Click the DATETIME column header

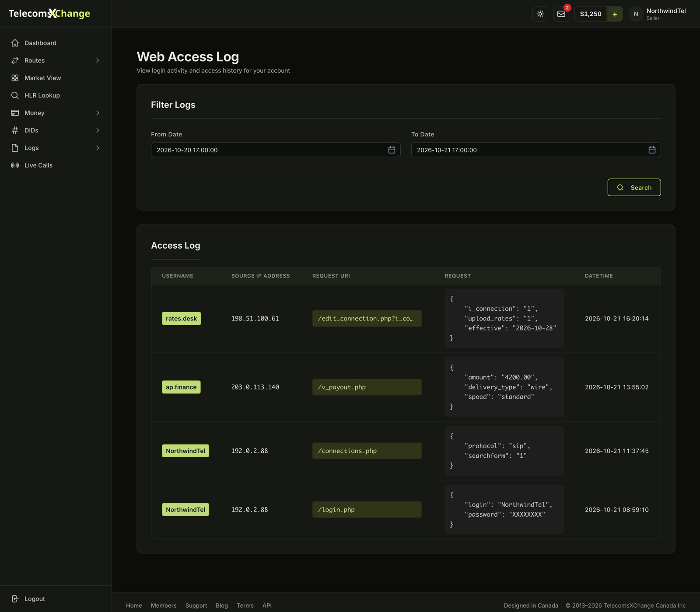click(x=598, y=276)
